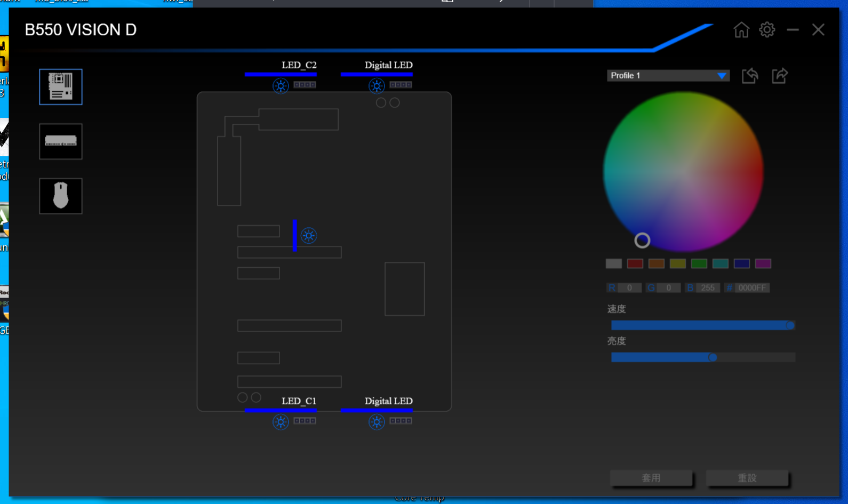848x504 pixels.
Task: Click the LED_C2 strip segment icon
Action: (305, 85)
